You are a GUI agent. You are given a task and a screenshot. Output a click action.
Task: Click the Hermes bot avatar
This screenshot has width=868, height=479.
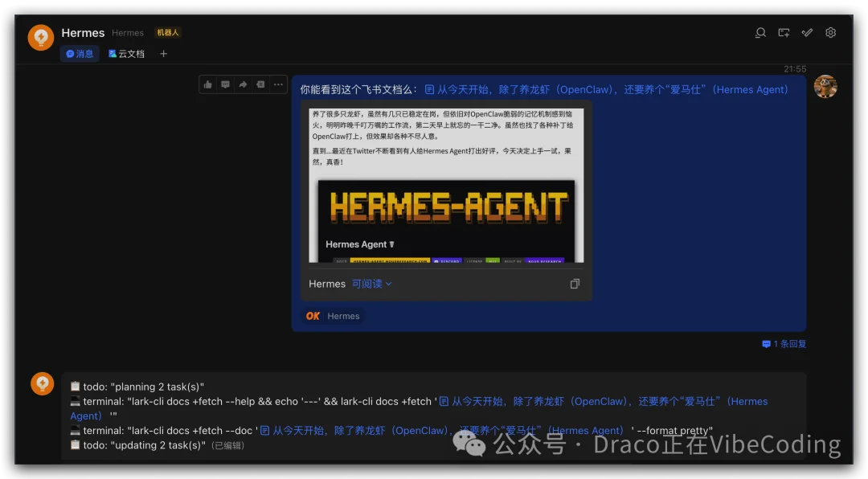click(x=40, y=38)
